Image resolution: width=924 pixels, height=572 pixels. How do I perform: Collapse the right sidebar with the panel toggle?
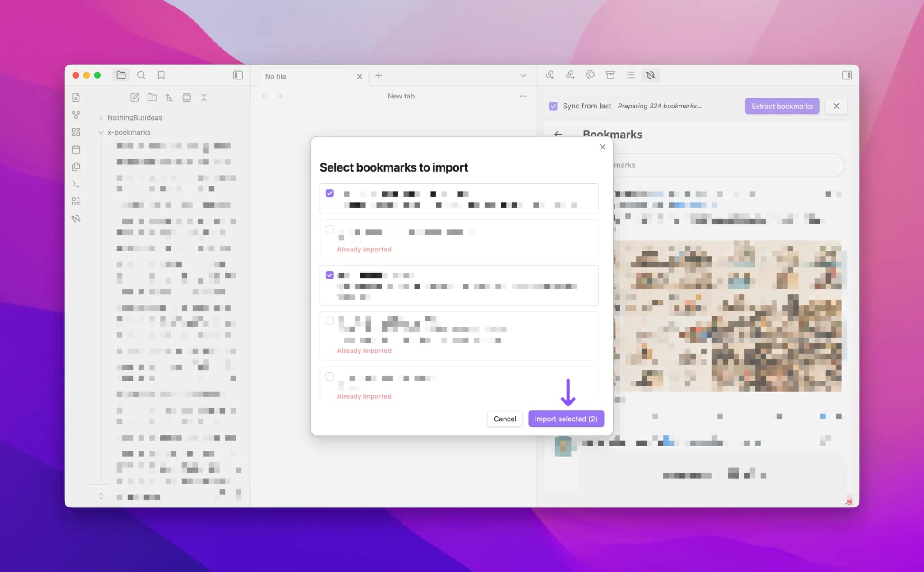point(847,75)
